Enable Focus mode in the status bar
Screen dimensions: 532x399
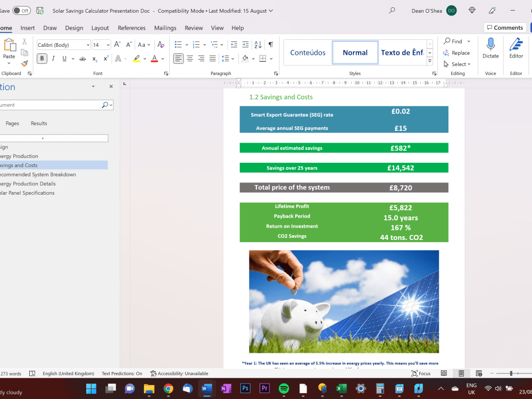click(x=421, y=373)
